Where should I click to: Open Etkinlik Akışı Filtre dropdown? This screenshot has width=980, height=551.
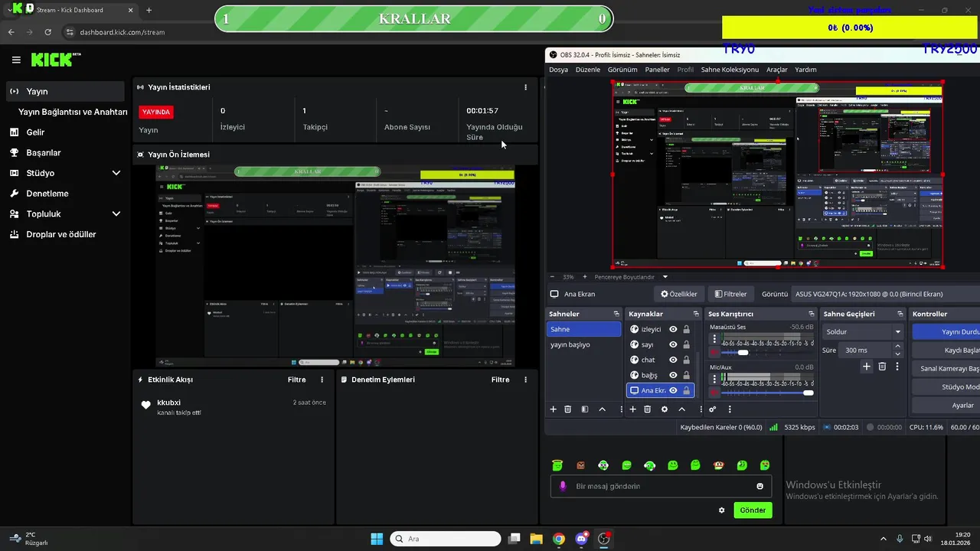296,380
